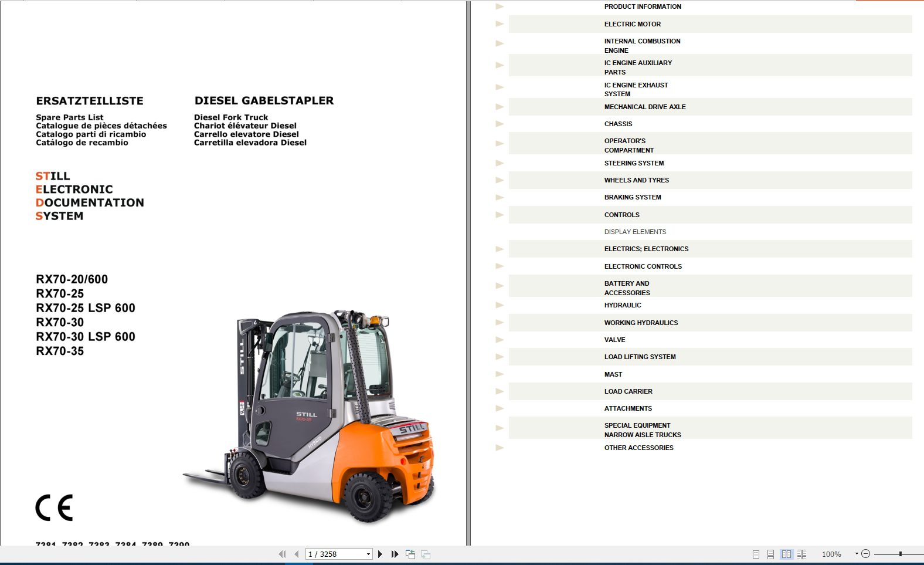Open VALVE section link
The width and height of the screenshot is (924, 565).
[614, 340]
